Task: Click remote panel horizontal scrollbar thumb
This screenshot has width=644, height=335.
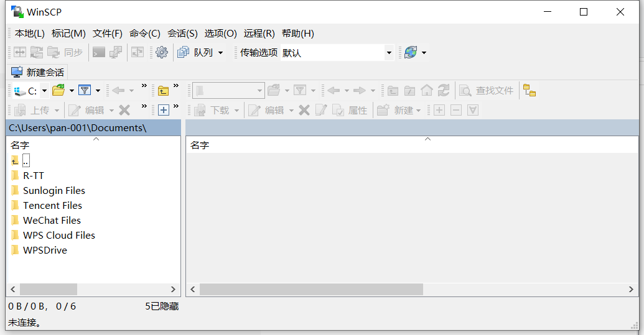Action: click(x=311, y=290)
